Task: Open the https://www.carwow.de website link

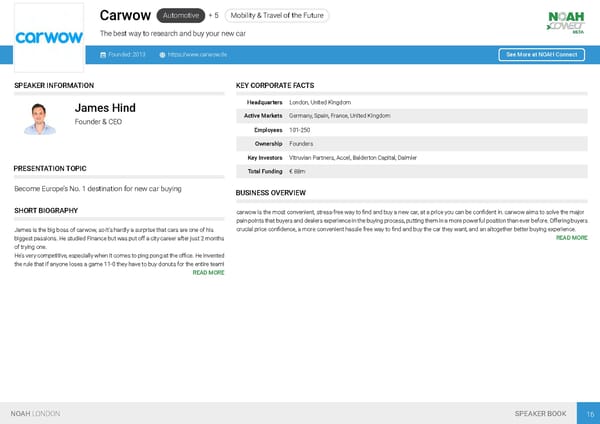Action: [198, 54]
